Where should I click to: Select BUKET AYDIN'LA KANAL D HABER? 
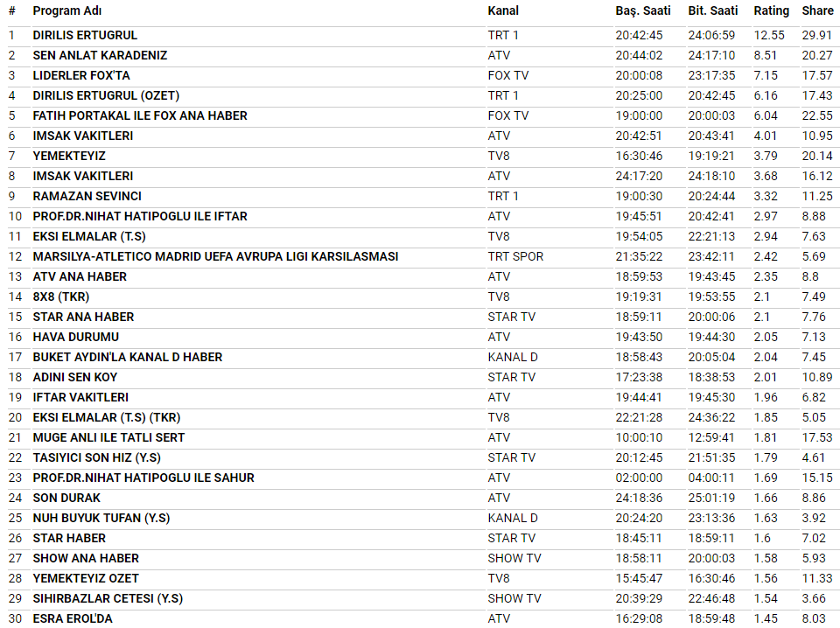[128, 357]
